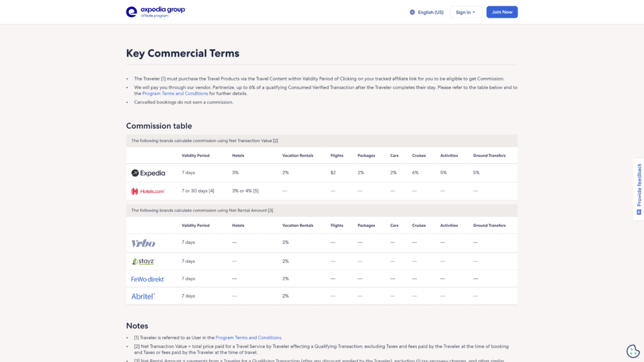
Task: Click the Expedia brand logo
Action: coord(148,173)
